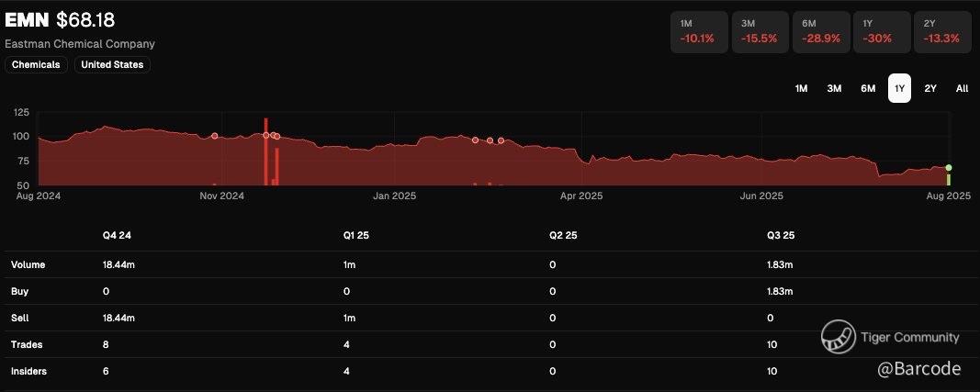Open the 1Y -30% performance card
This screenshot has width=980, height=392.
tap(881, 32)
